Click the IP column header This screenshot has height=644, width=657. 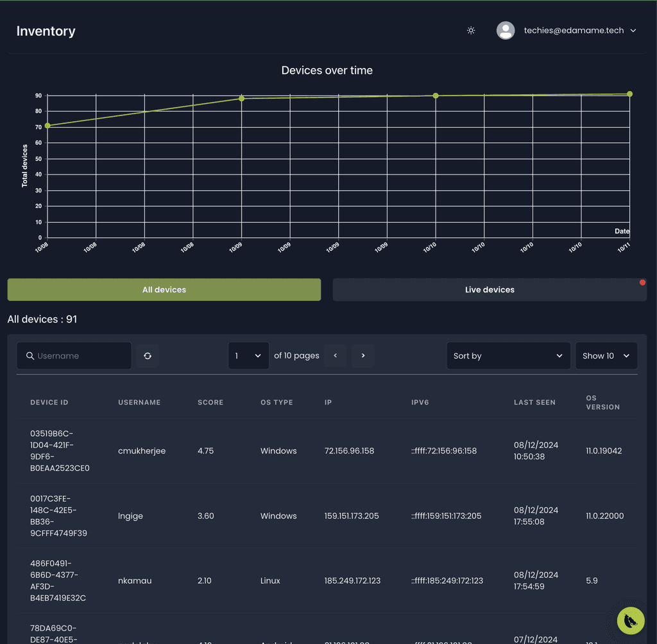pyautogui.click(x=328, y=402)
